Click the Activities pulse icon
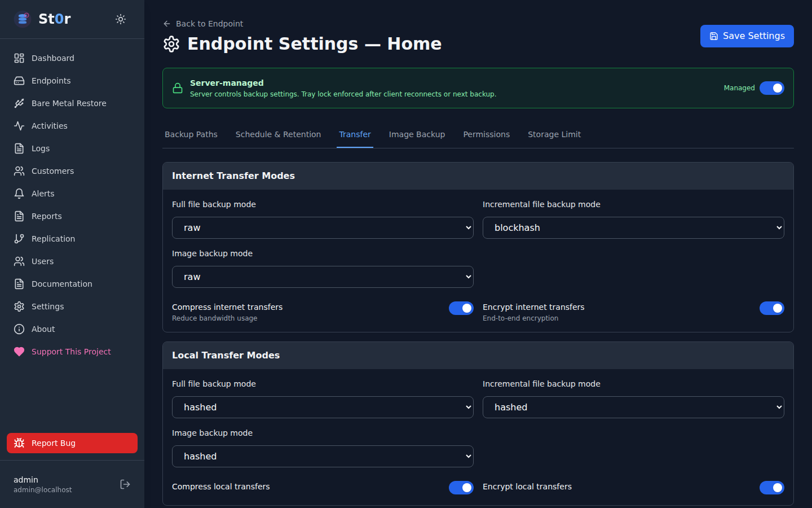812x508 pixels. (x=19, y=126)
